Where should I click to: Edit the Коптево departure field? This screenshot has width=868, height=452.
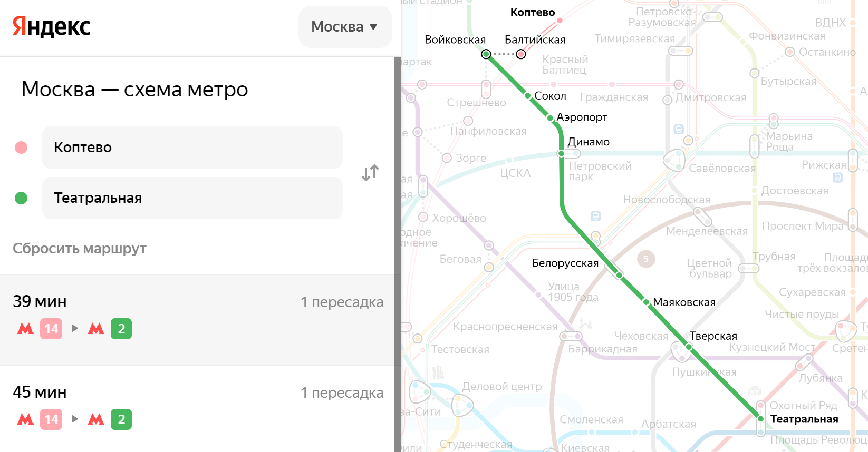click(x=192, y=148)
